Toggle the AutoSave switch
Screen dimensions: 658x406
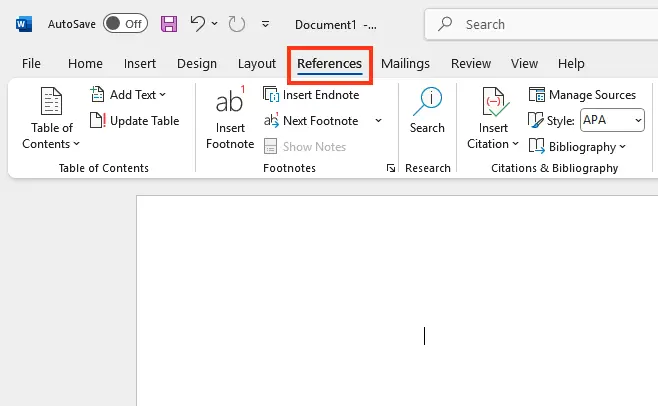(125, 23)
